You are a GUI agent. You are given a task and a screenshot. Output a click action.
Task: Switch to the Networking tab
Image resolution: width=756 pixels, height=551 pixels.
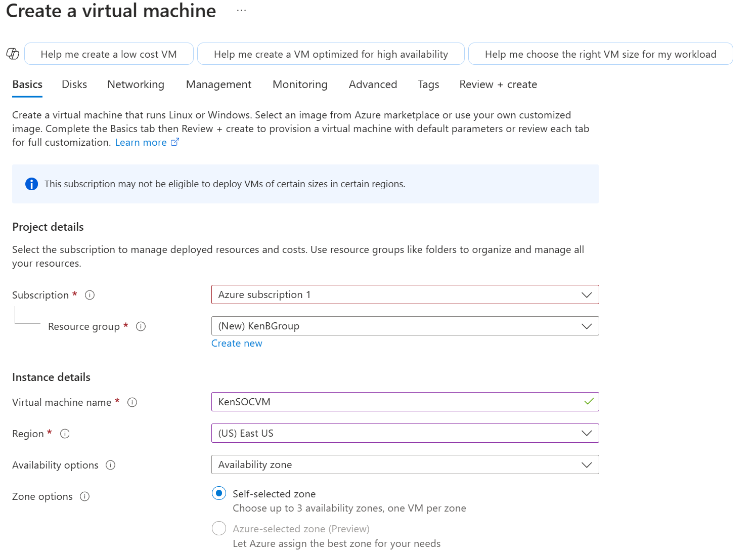[x=135, y=84]
